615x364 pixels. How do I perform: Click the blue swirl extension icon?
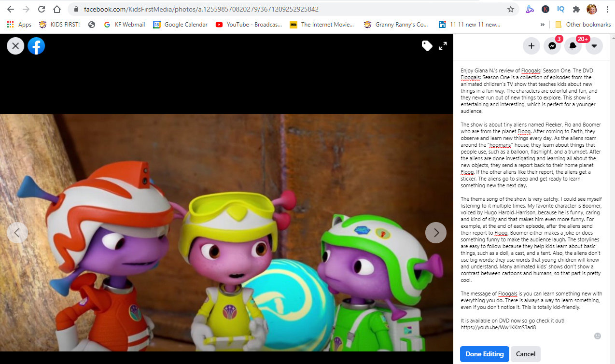[530, 9]
